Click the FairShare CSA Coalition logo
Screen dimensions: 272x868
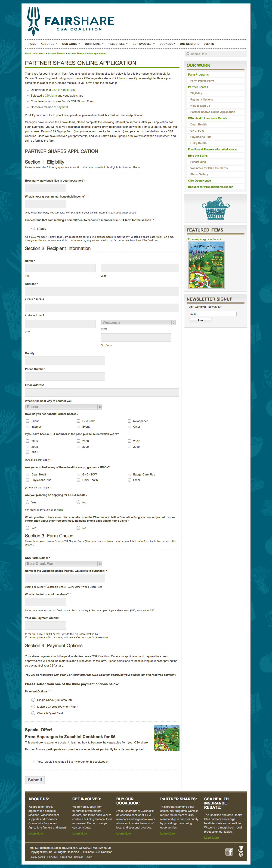pos(70,21)
